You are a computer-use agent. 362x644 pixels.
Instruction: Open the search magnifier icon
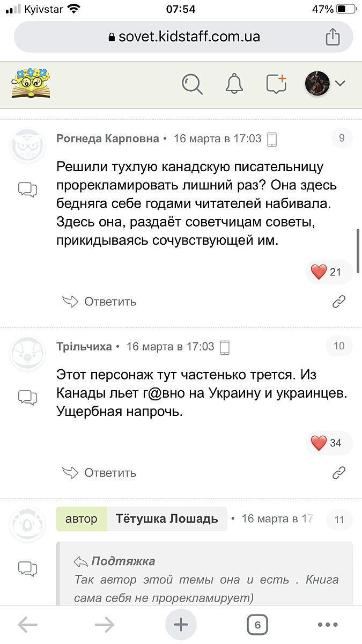(x=192, y=84)
